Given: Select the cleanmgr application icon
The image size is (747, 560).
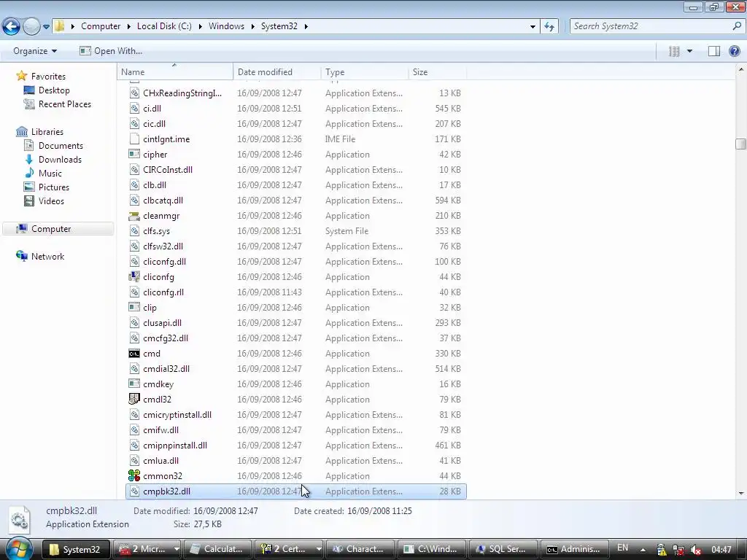Looking at the screenshot, I should click(x=134, y=215).
